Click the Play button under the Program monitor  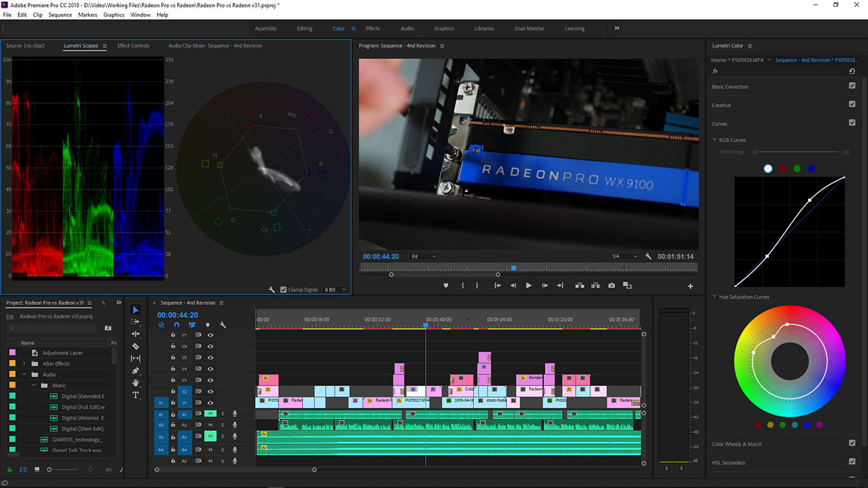pyautogui.click(x=529, y=285)
